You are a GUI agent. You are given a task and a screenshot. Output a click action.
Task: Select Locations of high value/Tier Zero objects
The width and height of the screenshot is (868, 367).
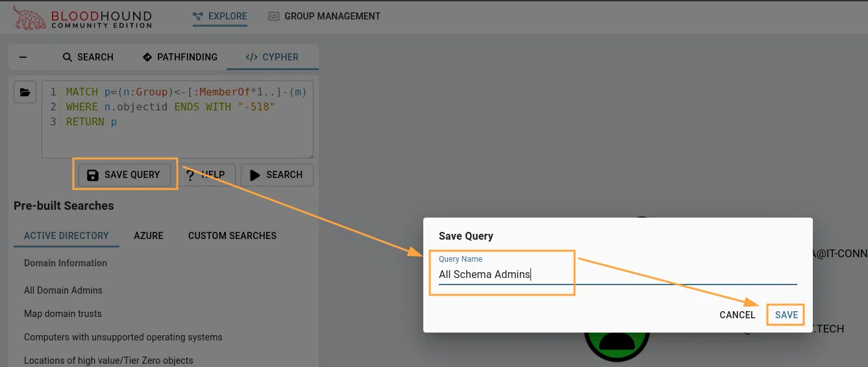click(x=108, y=361)
